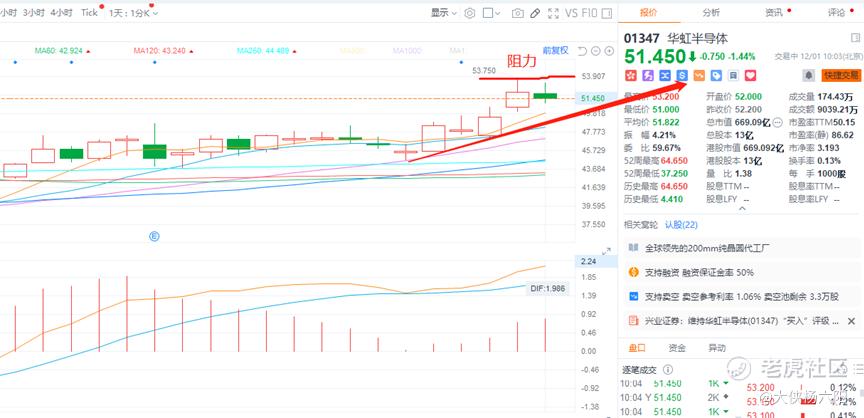Viewport: 864px width, 418px height.
Task: Click the DIF:1.986 indicator value label
Action: tap(546, 288)
